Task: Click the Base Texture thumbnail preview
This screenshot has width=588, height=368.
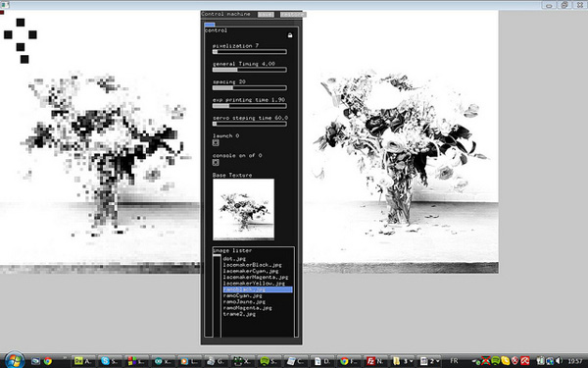Action: tap(243, 209)
